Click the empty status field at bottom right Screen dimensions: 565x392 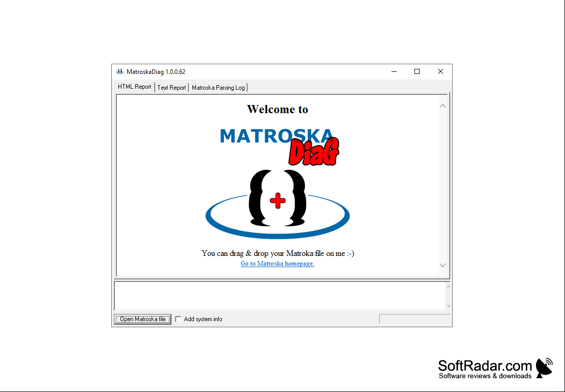tap(415, 319)
